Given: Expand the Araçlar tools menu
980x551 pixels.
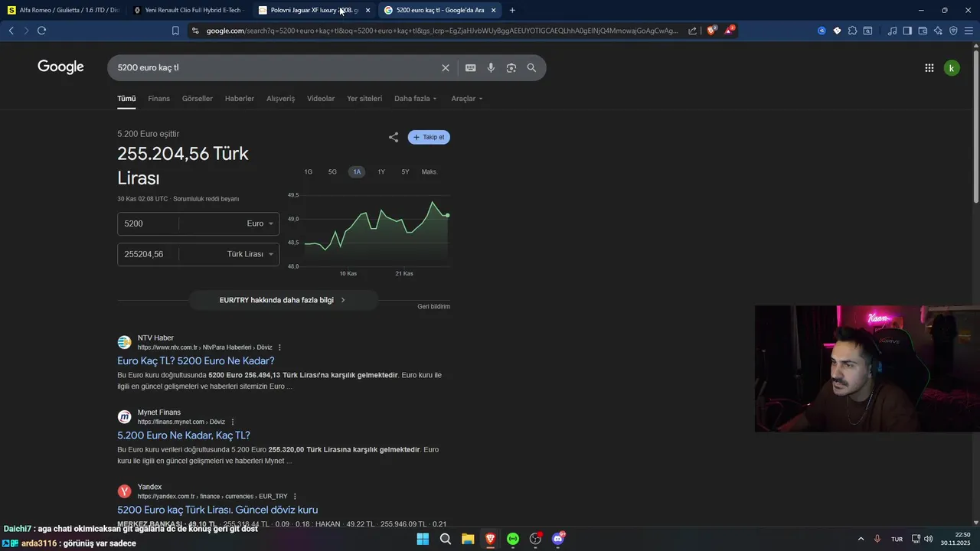Looking at the screenshot, I should [x=467, y=99].
